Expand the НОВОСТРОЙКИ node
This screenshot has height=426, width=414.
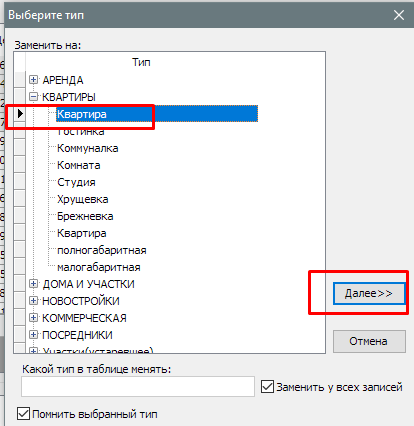coord(33,301)
